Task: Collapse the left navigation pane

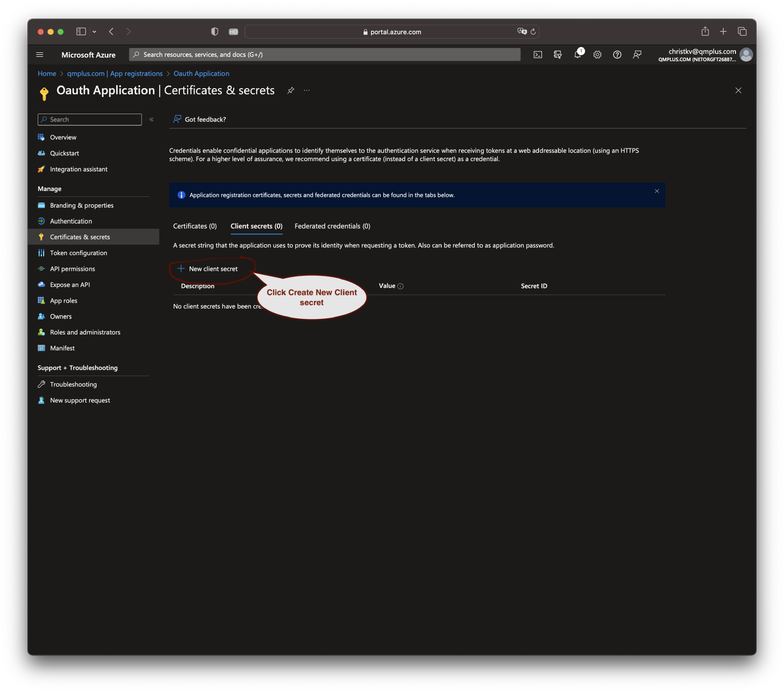Action: [151, 119]
